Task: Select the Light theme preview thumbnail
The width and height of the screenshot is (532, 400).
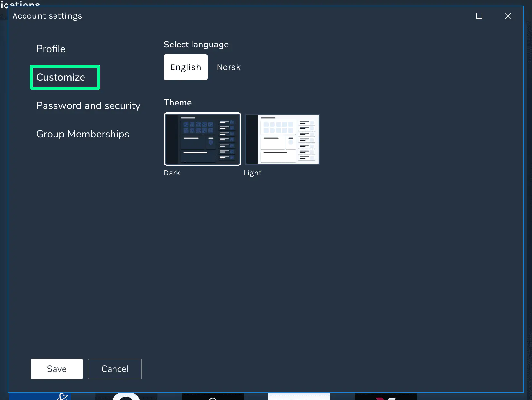Action: tap(282, 139)
